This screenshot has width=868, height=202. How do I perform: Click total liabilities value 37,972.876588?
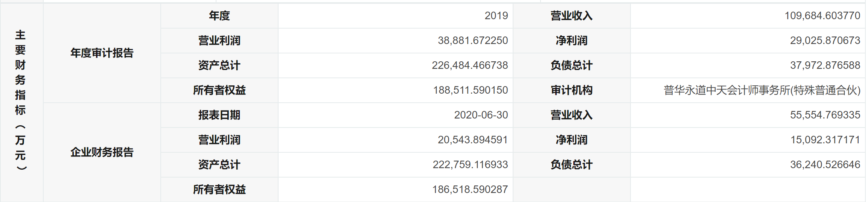[x=825, y=65]
